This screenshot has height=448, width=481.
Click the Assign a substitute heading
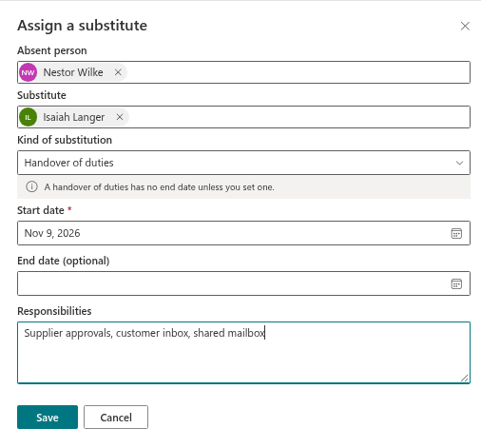coord(83,26)
